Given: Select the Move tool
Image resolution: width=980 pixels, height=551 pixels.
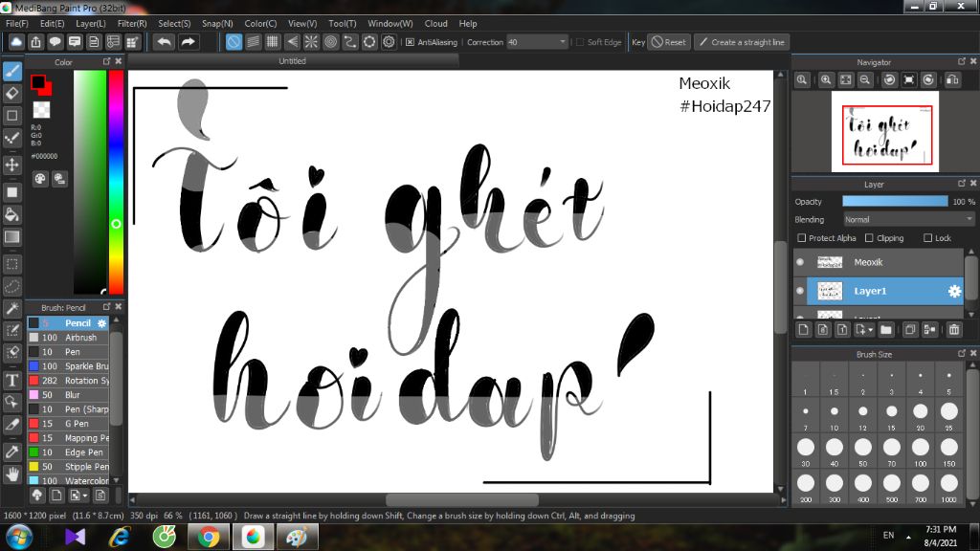Looking at the screenshot, I should pyautogui.click(x=11, y=165).
